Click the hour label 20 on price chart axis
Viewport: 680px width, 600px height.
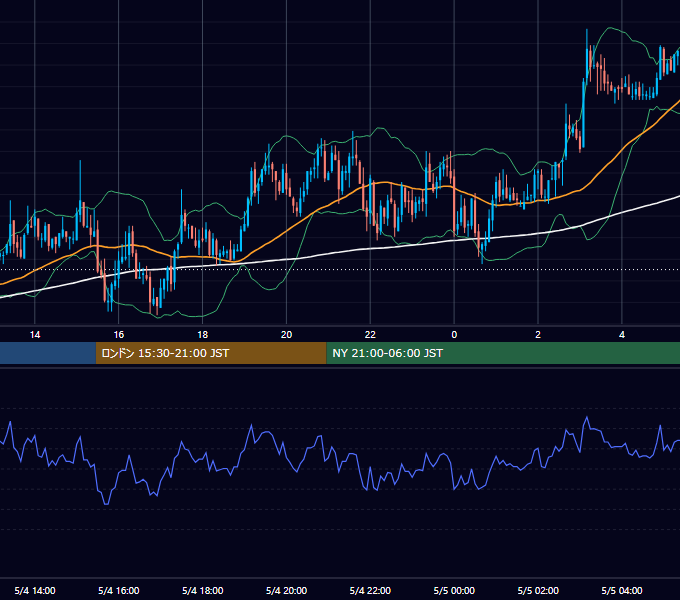pos(286,335)
